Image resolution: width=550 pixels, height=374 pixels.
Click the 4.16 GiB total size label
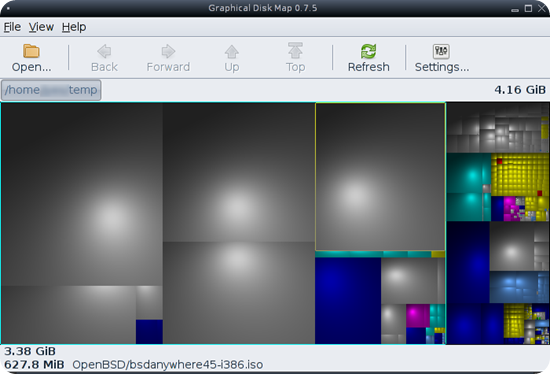click(520, 90)
